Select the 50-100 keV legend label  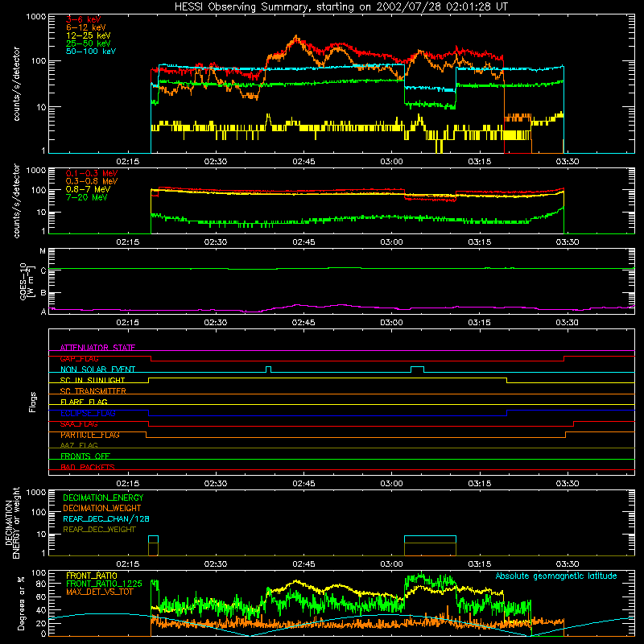91,52
